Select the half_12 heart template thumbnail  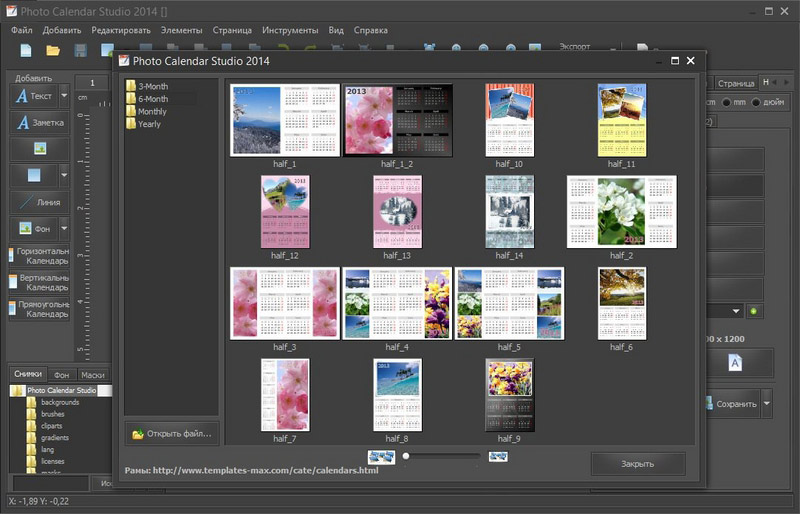pyautogui.click(x=285, y=212)
